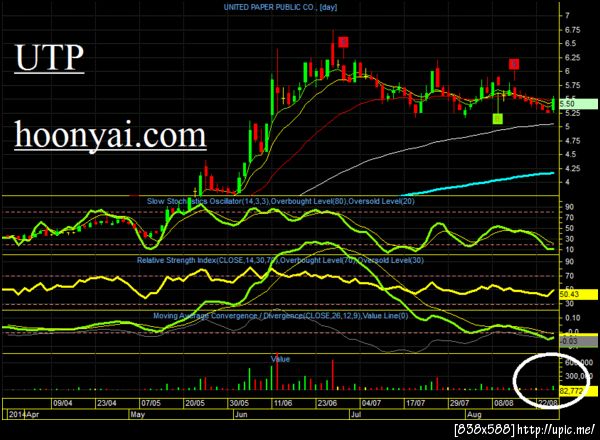Click the tall red volume bar near 11/06
The width and height of the screenshot is (600, 440).
tap(277, 372)
